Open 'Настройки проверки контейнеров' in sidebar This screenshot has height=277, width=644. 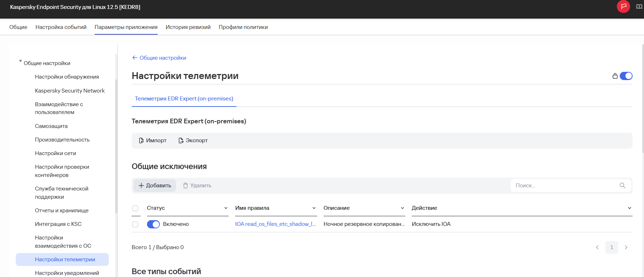pos(62,171)
